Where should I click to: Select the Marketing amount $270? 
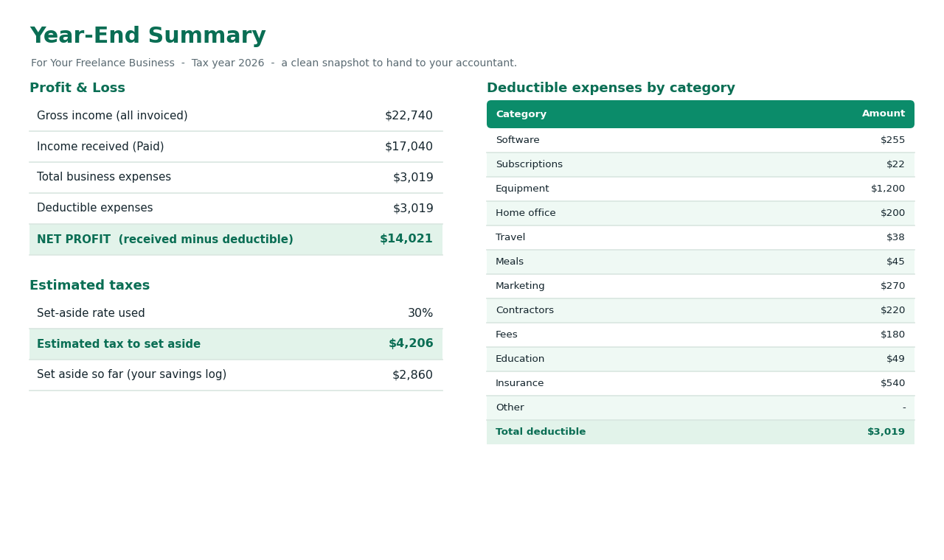click(892, 286)
